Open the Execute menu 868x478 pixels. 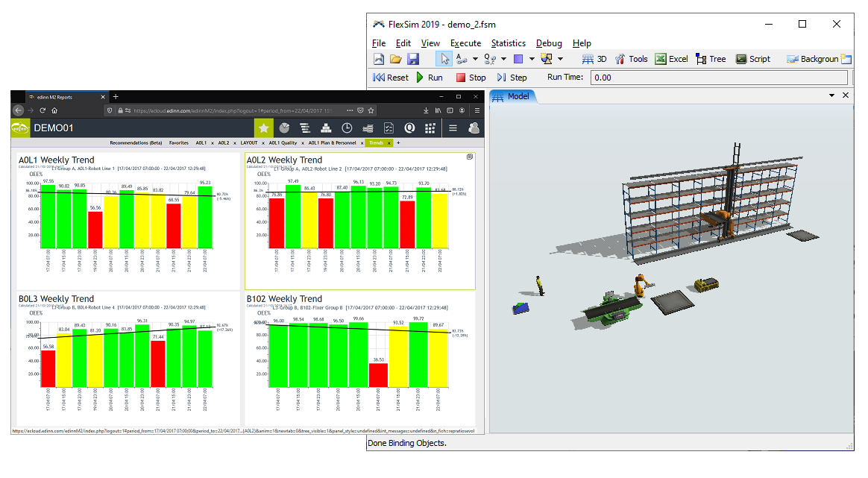tap(465, 43)
